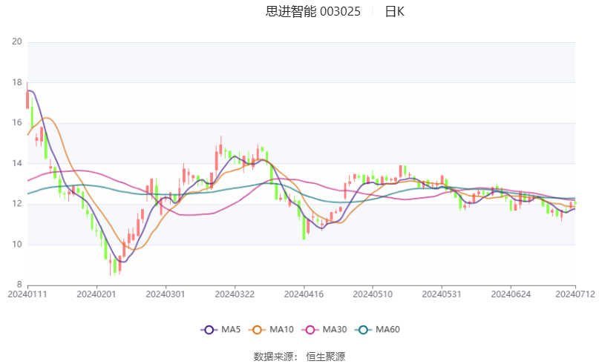The image size is (599, 364).
Task: Click the data source text 恒生聚源
Action: pos(325,357)
